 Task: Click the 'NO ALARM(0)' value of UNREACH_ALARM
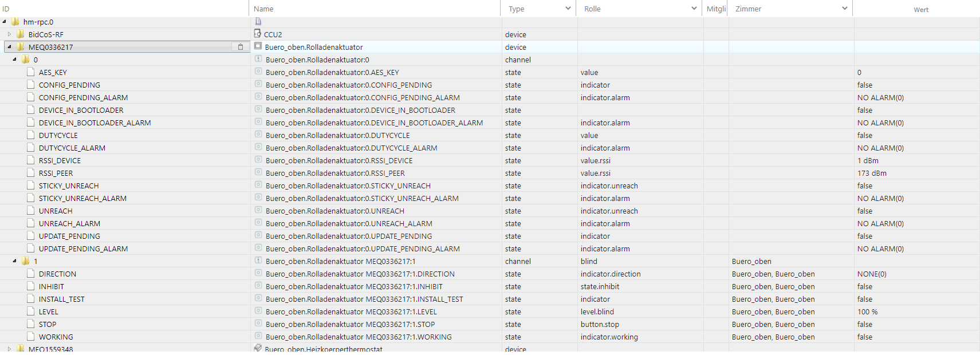880,223
